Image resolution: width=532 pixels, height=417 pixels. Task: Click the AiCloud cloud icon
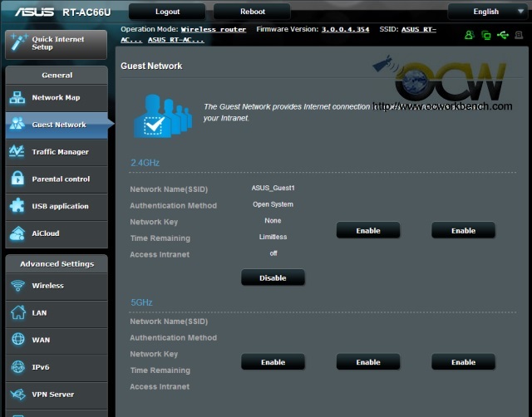[17, 233]
